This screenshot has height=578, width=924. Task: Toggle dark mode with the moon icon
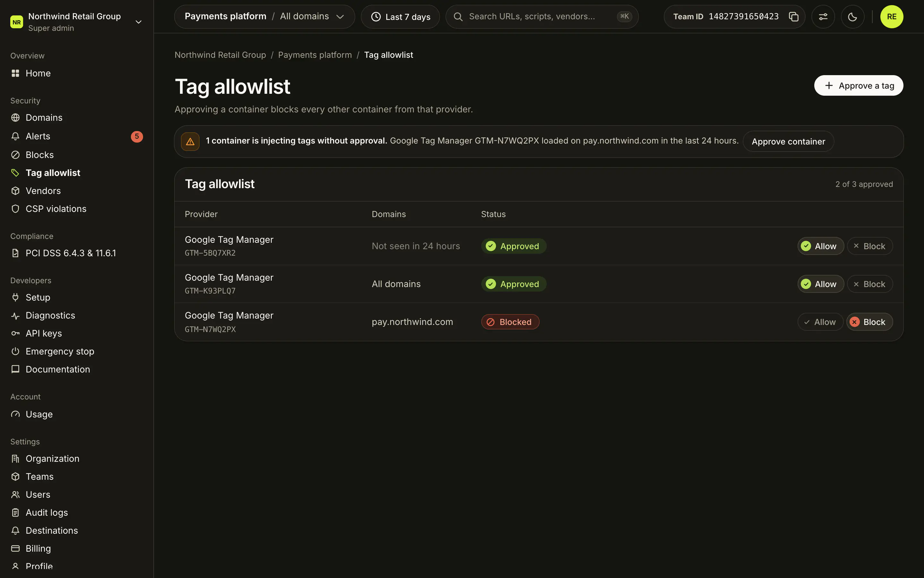point(852,17)
